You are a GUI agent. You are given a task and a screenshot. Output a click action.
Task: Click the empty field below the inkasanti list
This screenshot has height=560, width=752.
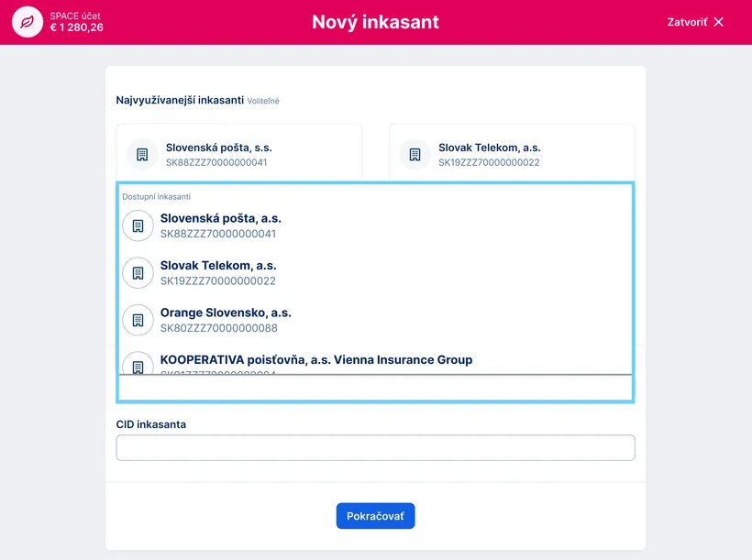tap(375, 389)
